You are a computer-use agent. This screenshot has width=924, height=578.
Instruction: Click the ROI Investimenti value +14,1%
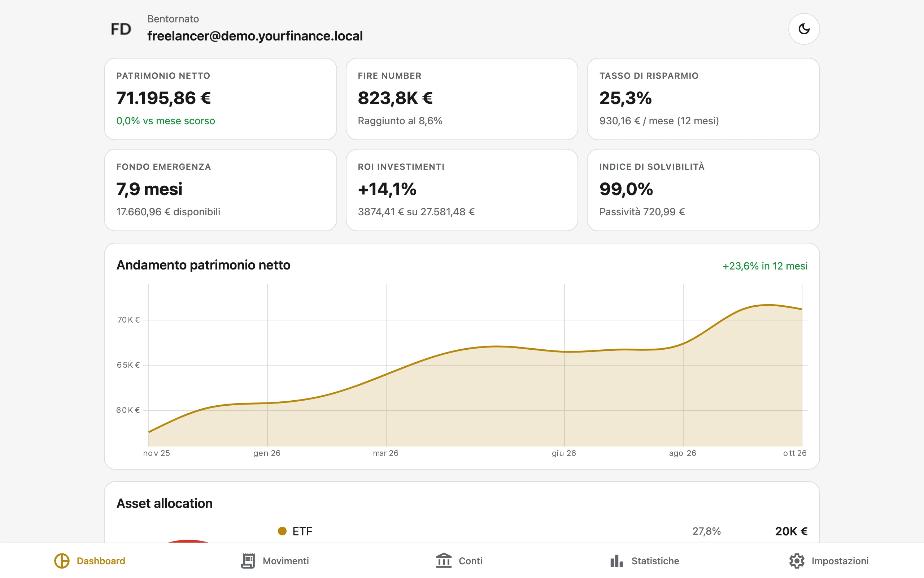click(x=387, y=189)
